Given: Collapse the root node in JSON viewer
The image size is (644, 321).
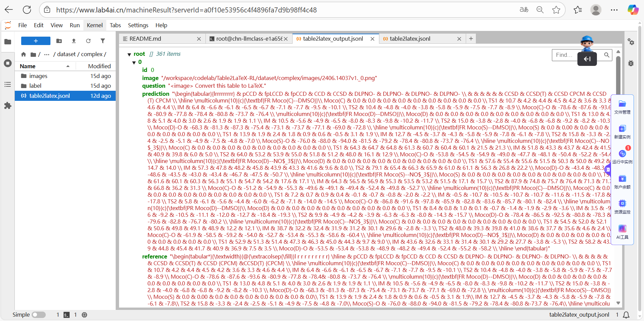Looking at the screenshot, I should point(129,54).
